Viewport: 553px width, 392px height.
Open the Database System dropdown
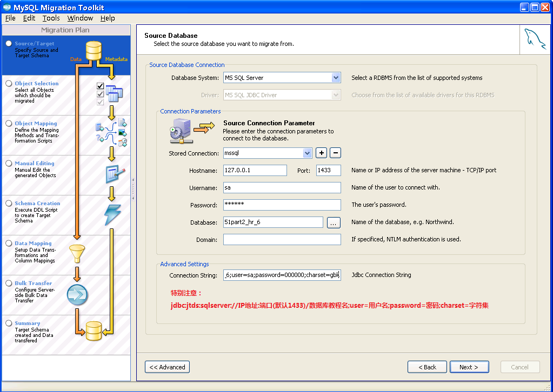tap(336, 78)
